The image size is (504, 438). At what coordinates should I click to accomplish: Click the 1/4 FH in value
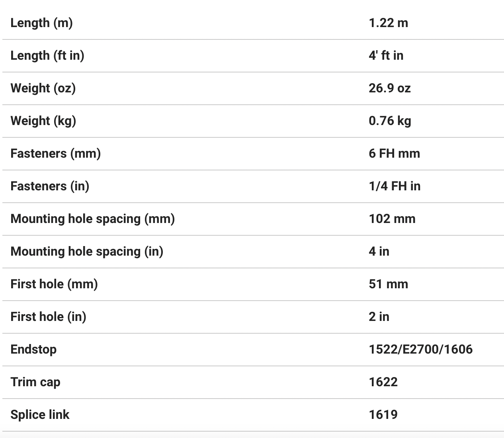[395, 186]
